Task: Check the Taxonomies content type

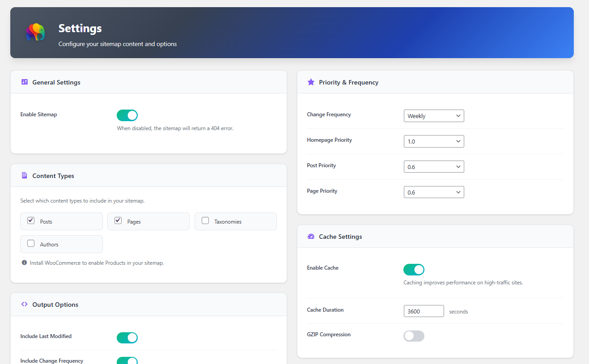Action: 205,220
